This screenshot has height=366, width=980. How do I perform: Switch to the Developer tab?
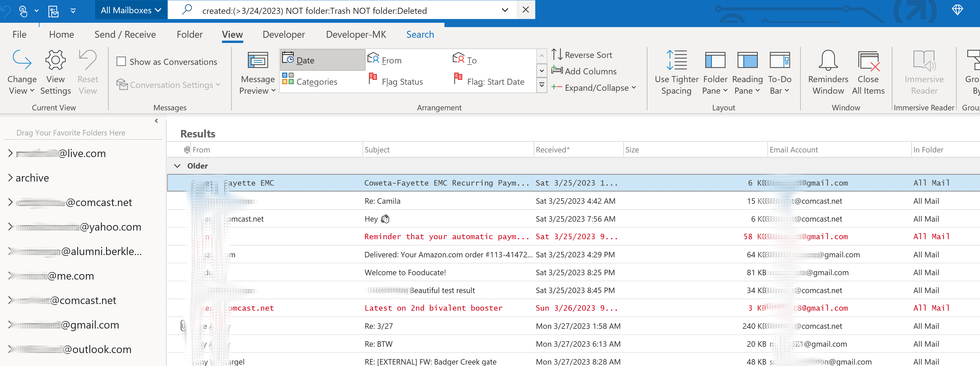pos(283,34)
